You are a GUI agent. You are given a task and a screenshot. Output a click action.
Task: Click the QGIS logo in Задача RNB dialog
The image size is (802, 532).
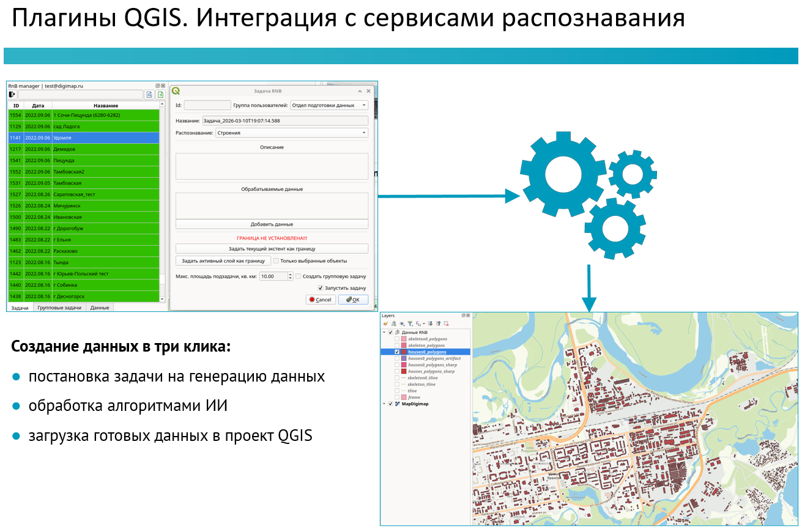[176, 91]
